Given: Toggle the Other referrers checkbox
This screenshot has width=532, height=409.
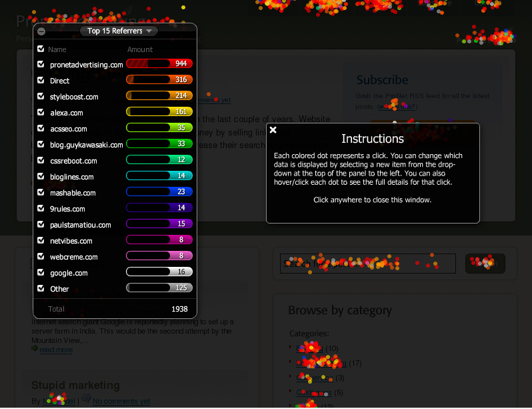Looking at the screenshot, I should [41, 288].
